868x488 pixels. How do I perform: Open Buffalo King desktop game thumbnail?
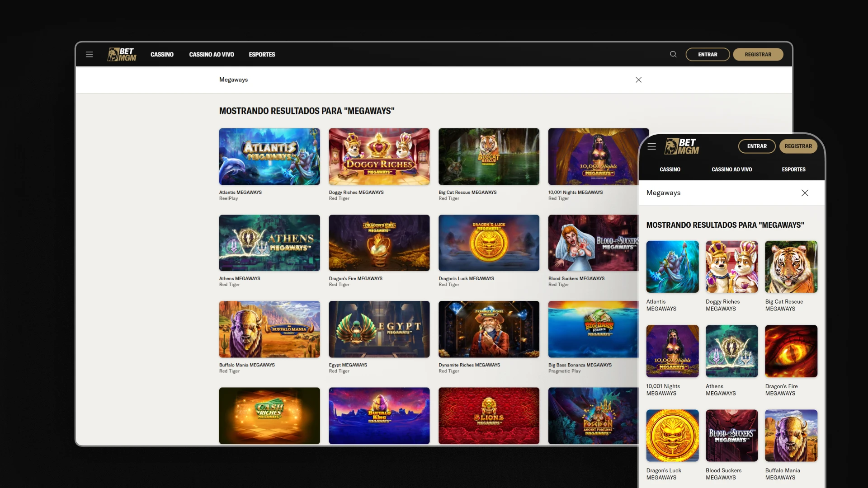pyautogui.click(x=379, y=416)
